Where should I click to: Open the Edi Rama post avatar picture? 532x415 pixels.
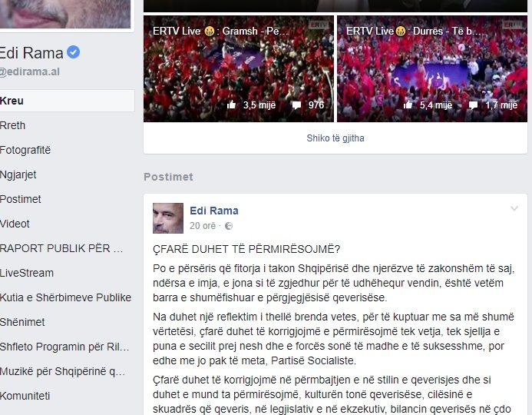168,218
